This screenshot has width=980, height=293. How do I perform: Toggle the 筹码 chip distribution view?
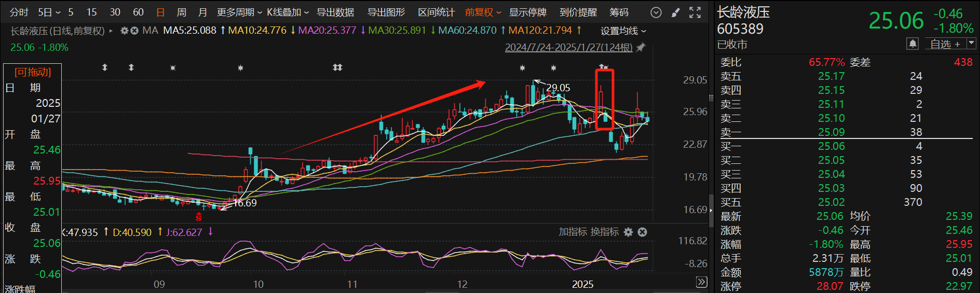[619, 12]
